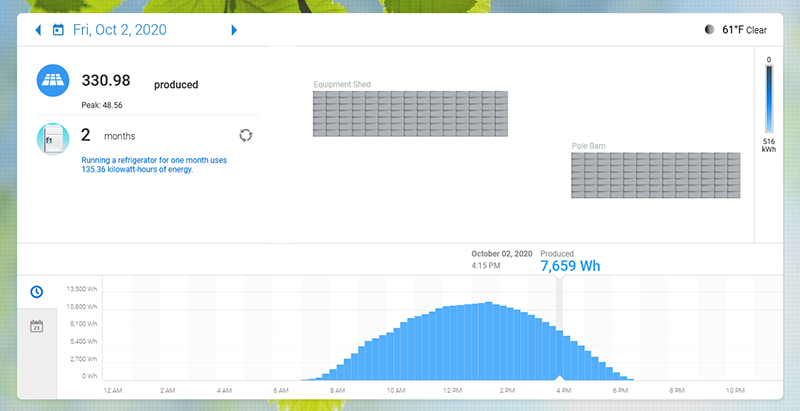The height and width of the screenshot is (411, 800).
Task: Go to next day with right arrow
Action: coord(234,30)
